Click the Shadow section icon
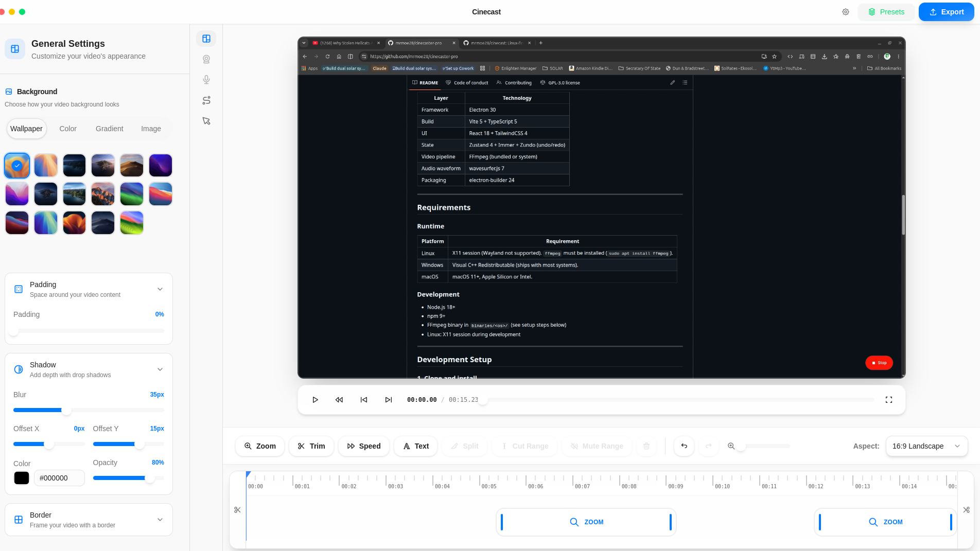The width and height of the screenshot is (980, 551). (x=19, y=369)
